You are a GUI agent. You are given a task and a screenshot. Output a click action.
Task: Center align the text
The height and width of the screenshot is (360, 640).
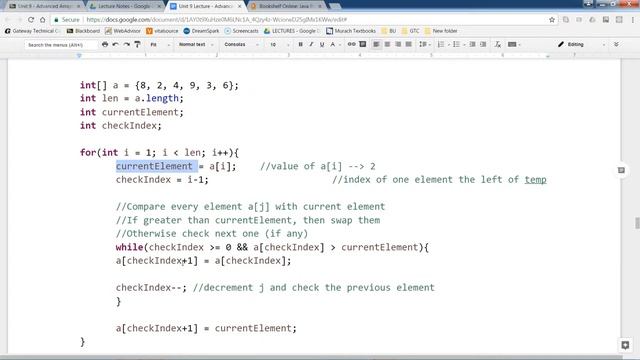[x=387, y=44]
